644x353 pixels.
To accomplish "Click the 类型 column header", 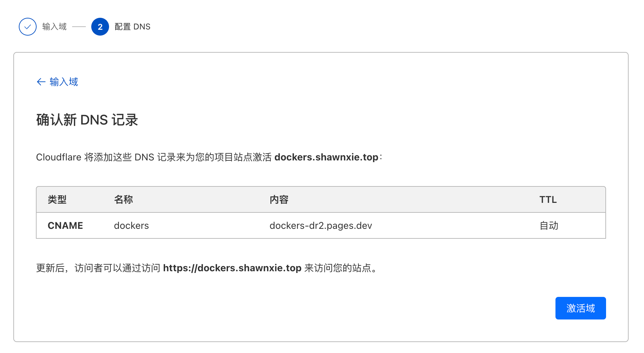I will (x=57, y=199).
